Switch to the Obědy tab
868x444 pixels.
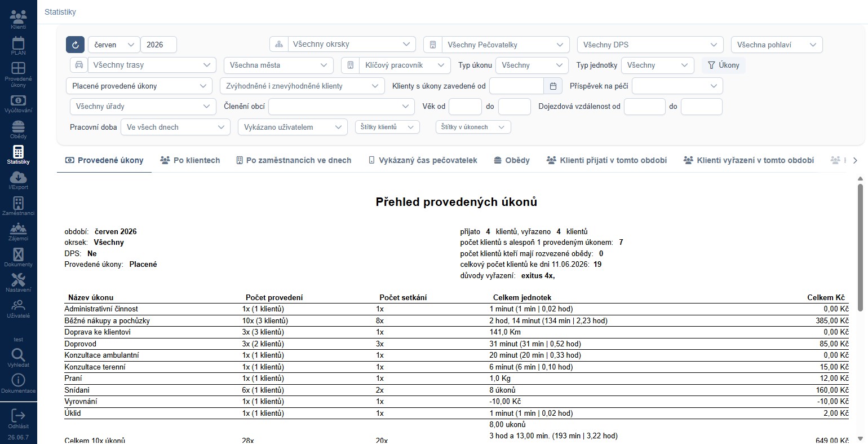tap(512, 160)
